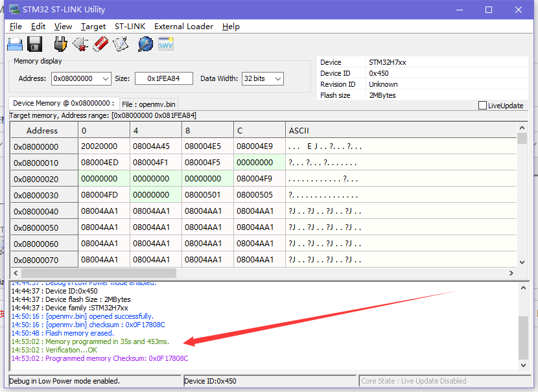Image resolution: width=538 pixels, height=392 pixels.
Task: Select memory cell value 080004F9
Action: (259, 179)
